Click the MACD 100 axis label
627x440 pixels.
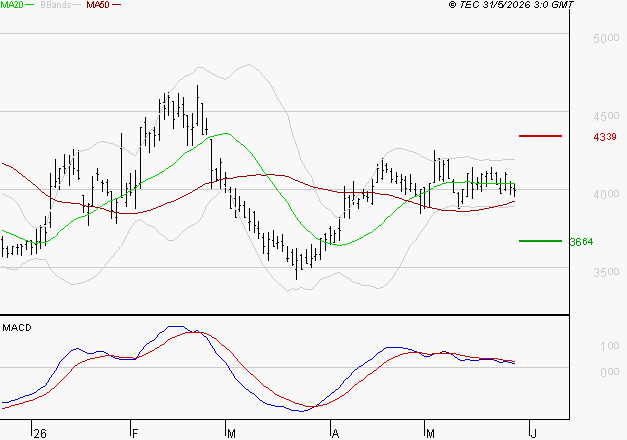click(610, 346)
